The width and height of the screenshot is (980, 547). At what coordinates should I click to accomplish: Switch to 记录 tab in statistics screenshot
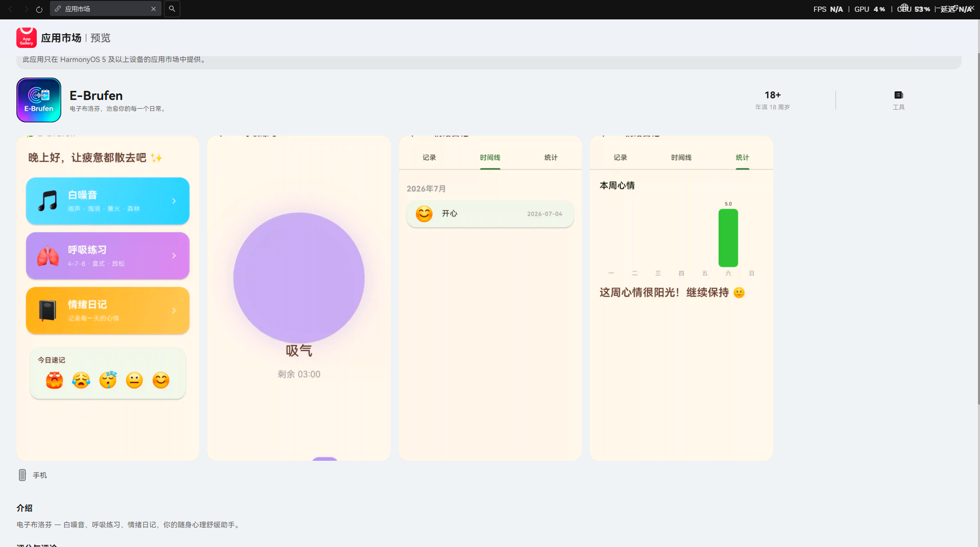pos(620,158)
